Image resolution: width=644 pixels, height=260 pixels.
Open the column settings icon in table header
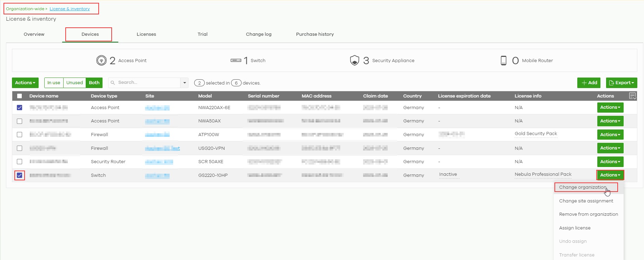point(632,96)
